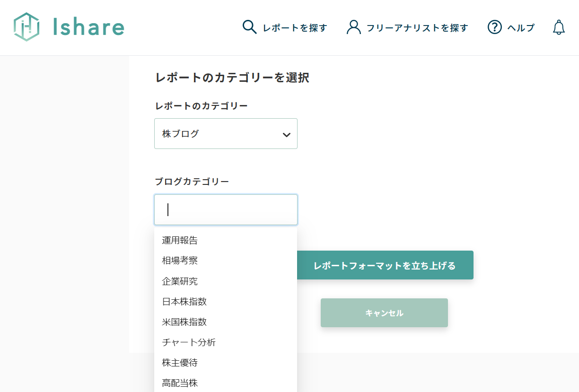The width and height of the screenshot is (579, 392).
Task: Choose 相場考察 blog category option
Action: click(x=180, y=261)
